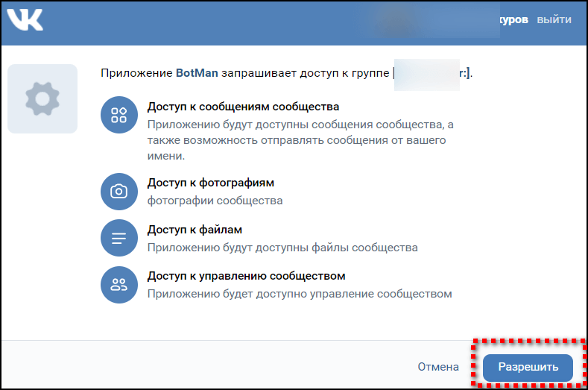The height and width of the screenshot is (390, 588).
Task: Click the community messages access icon
Action: click(x=119, y=115)
